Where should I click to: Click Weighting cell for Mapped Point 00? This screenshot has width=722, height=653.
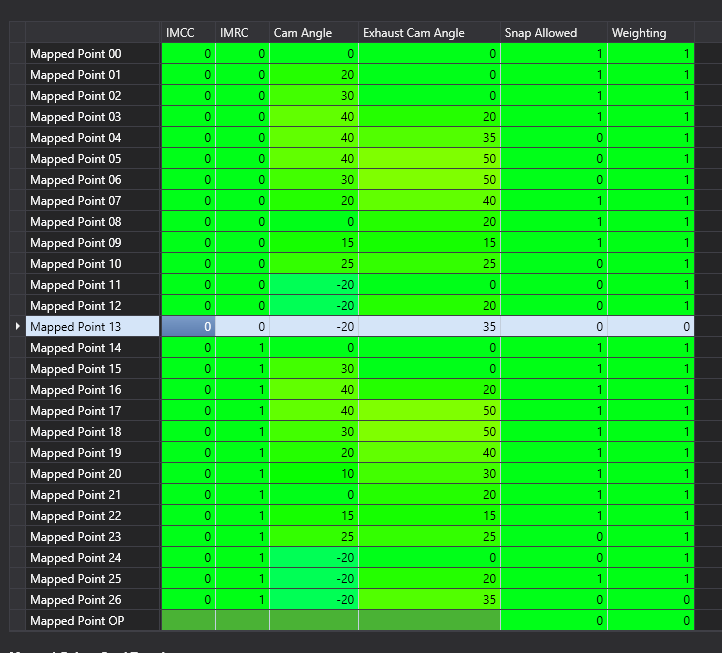tap(651, 54)
